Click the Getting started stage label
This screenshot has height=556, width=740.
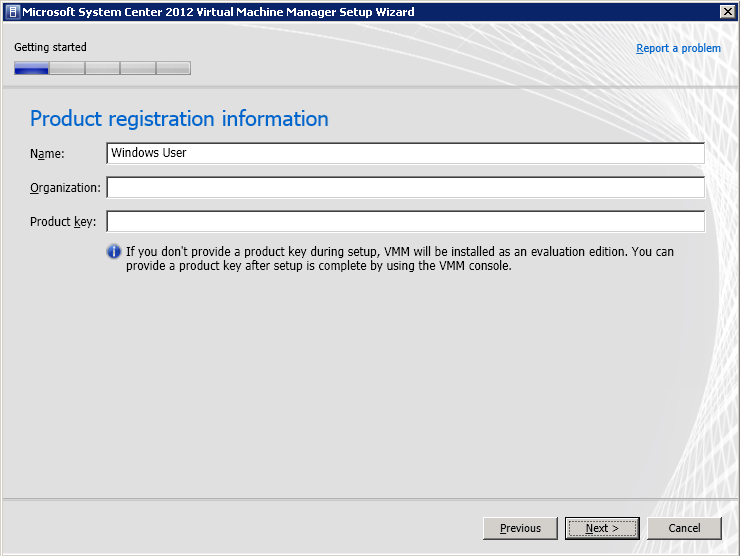coord(50,47)
